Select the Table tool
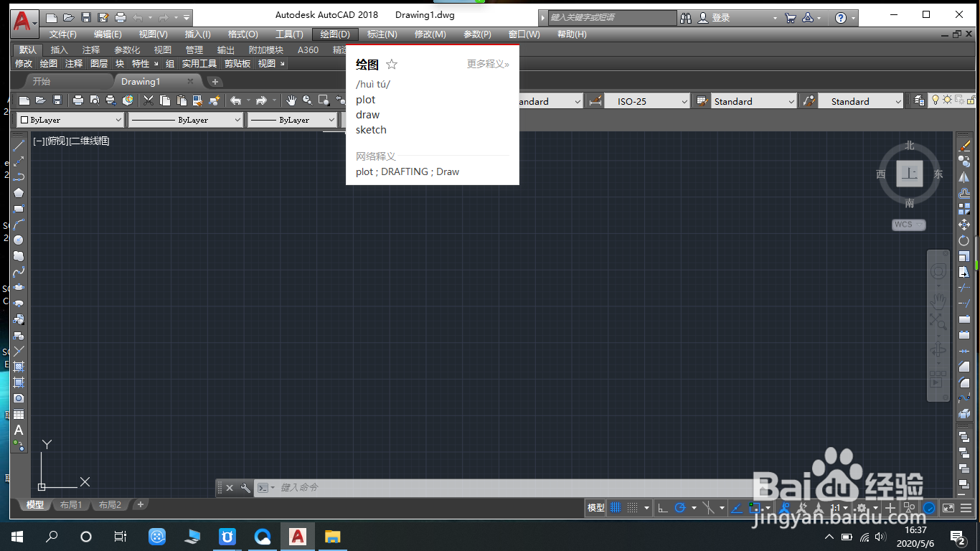 point(19,414)
